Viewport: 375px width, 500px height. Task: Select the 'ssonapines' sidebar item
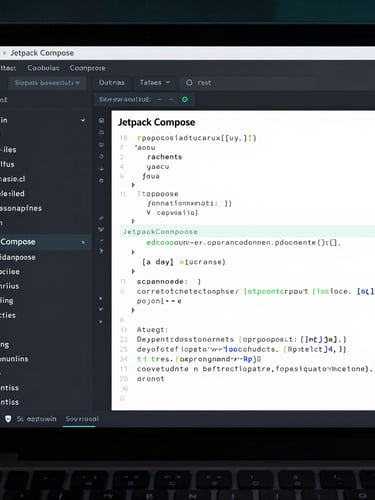pos(21,208)
